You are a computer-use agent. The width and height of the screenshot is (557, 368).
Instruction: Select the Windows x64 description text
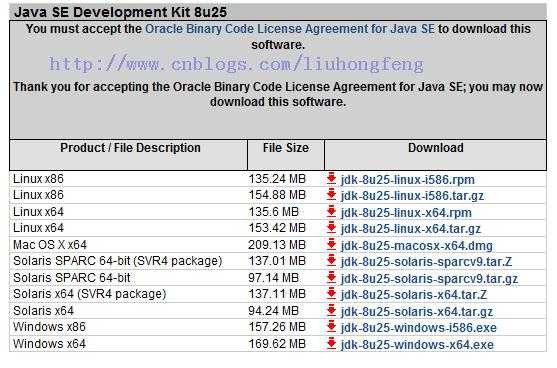(x=49, y=344)
